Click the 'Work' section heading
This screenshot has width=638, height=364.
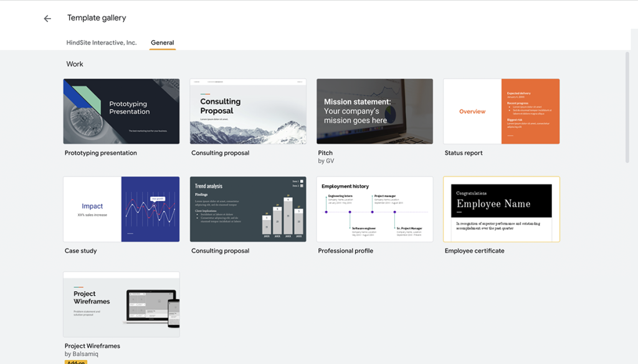click(75, 64)
